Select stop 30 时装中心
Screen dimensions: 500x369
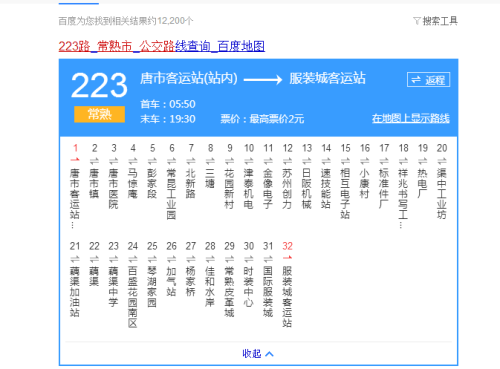(249, 286)
